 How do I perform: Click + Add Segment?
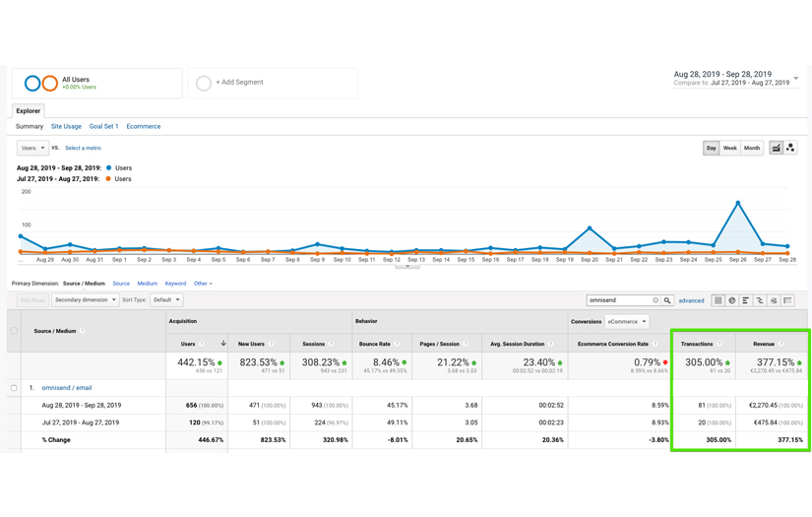coord(239,83)
